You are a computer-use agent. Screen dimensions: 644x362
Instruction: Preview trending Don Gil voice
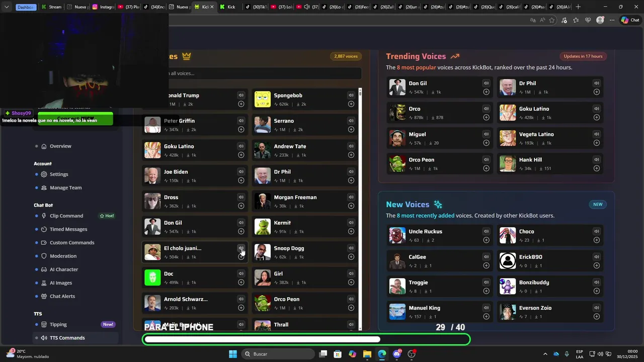coord(486,83)
